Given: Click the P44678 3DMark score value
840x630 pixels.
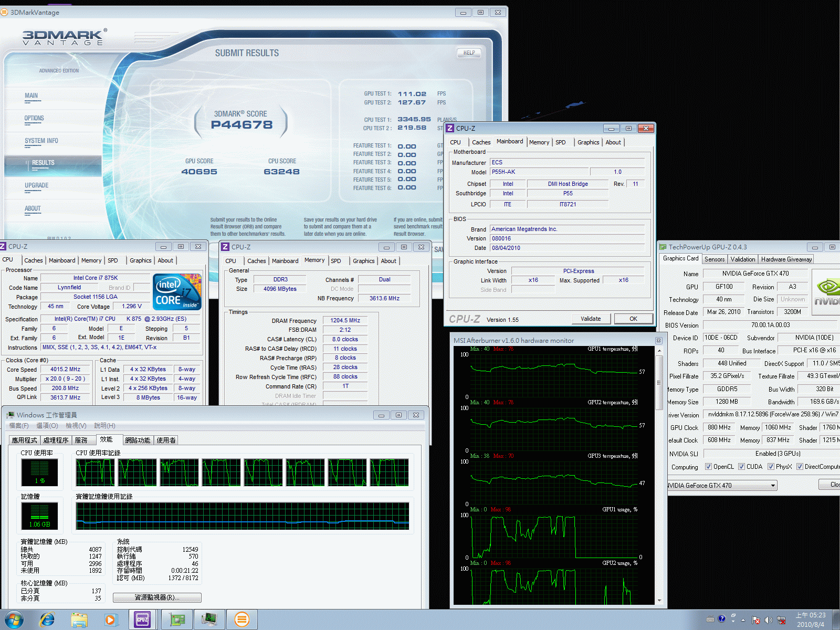Looking at the screenshot, I should (x=241, y=125).
